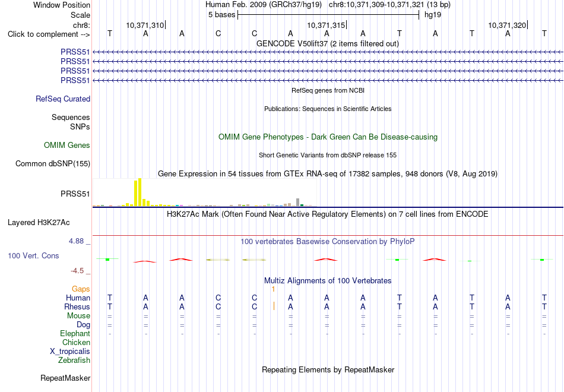This screenshot has height=392, width=564.
Task: Open 'Multiz Alignments of 100 Vertebrates' title
Action: 328,281
